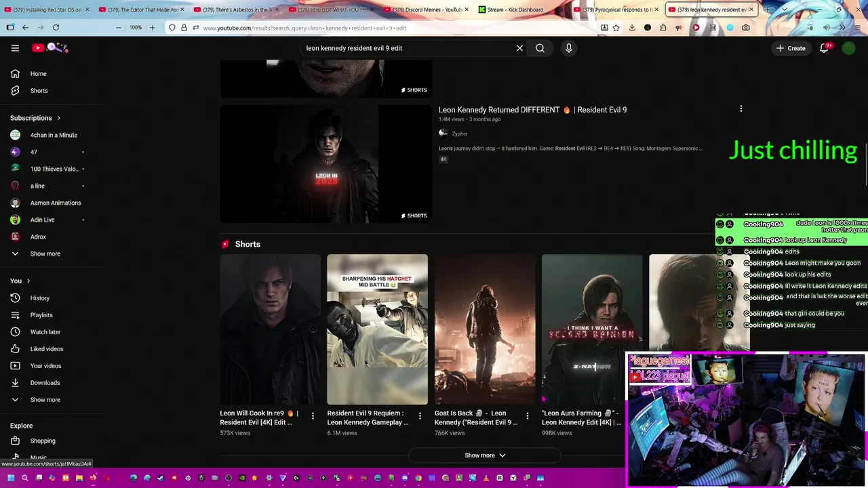Viewport: 868px width, 488px height.
Task: Open Windows Start menu on taskbar
Action: click(11, 478)
